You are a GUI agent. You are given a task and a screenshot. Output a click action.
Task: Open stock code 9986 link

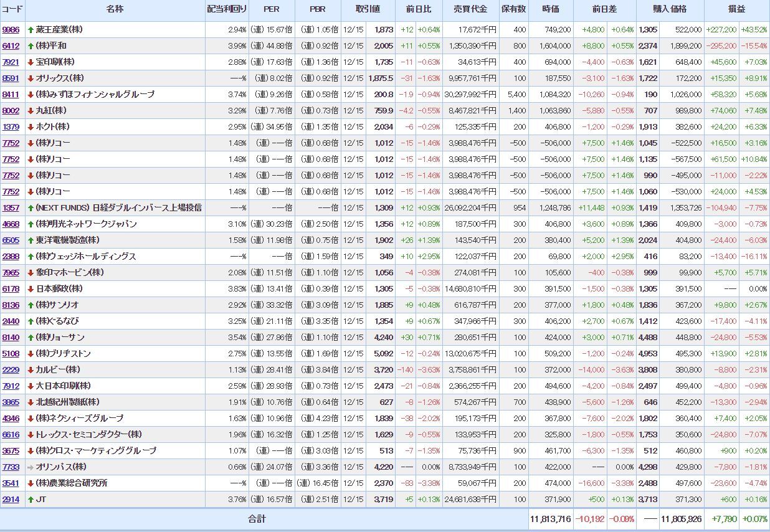[x=11, y=30]
